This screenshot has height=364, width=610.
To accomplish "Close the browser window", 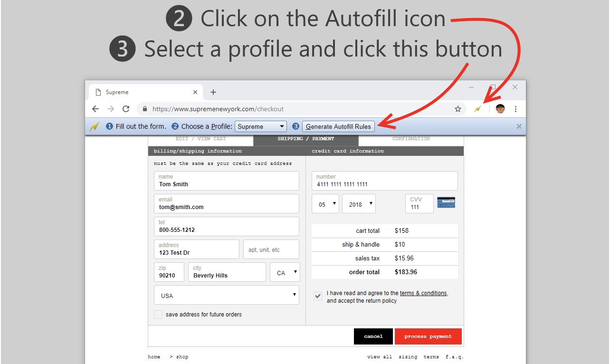I will coord(515,87).
